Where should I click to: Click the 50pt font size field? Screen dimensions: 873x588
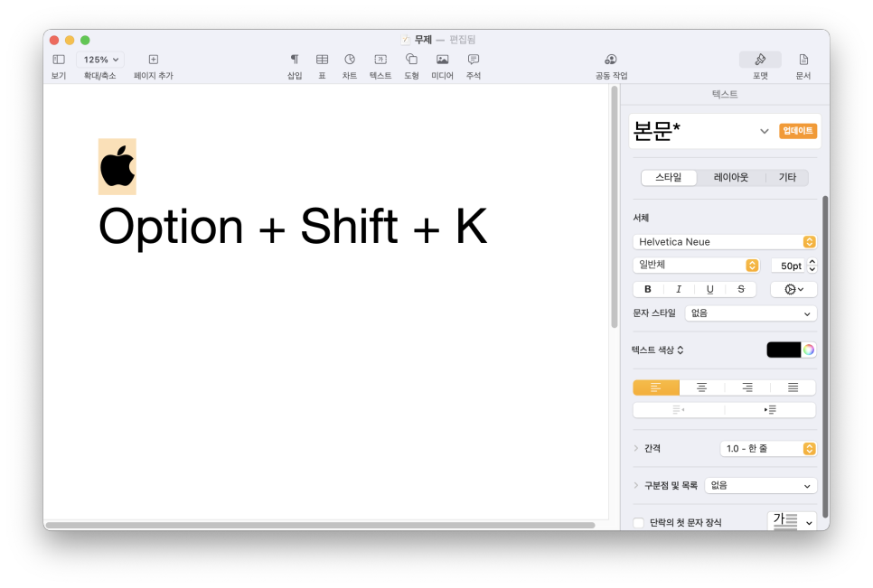point(790,266)
